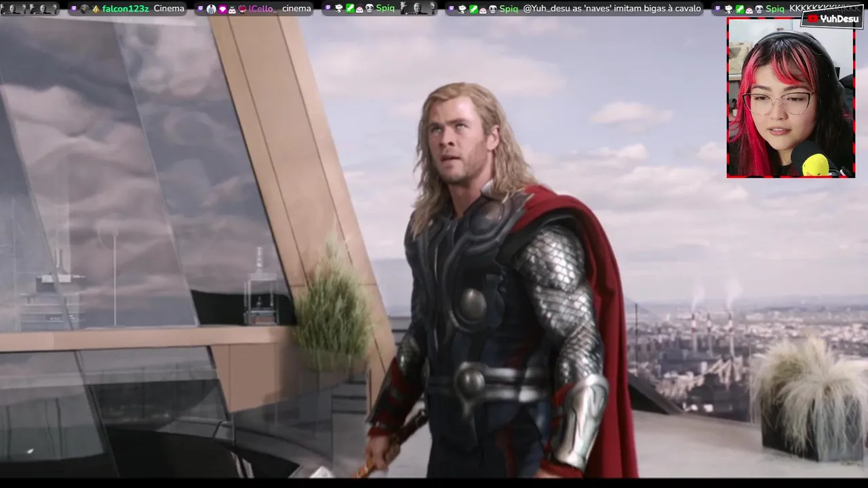Click the diamond badge next to lCello_
This screenshot has width=868, height=488.
(222, 9)
